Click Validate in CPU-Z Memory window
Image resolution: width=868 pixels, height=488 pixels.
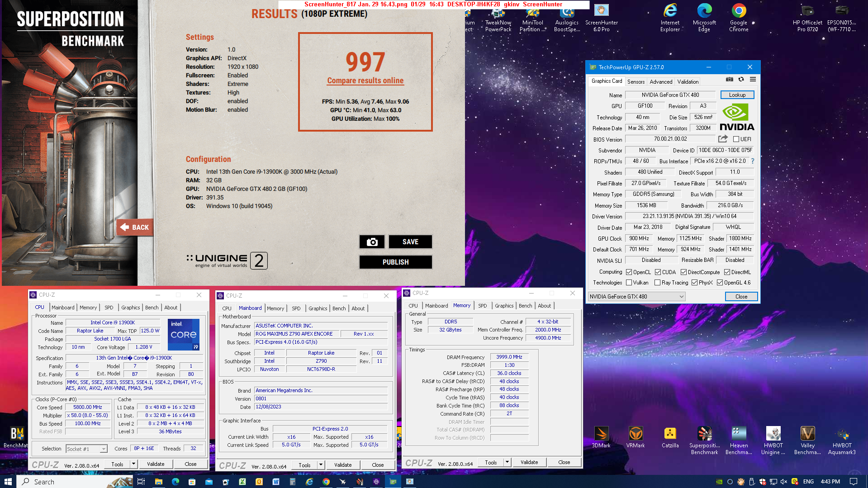tap(529, 462)
